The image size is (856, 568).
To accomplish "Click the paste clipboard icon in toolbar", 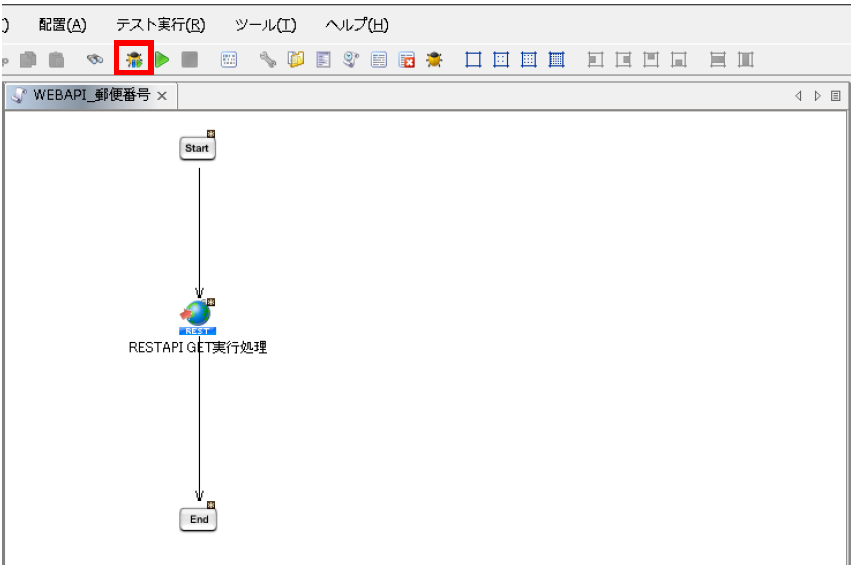I will click(57, 60).
